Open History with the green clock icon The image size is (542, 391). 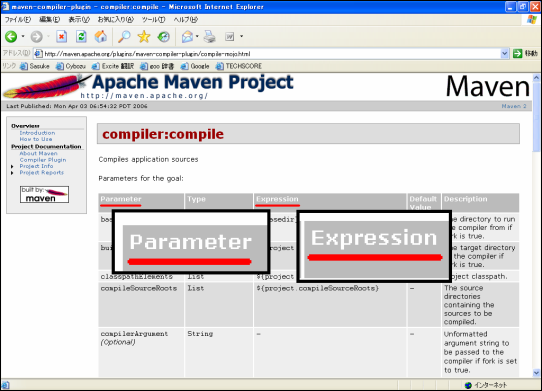[163, 36]
